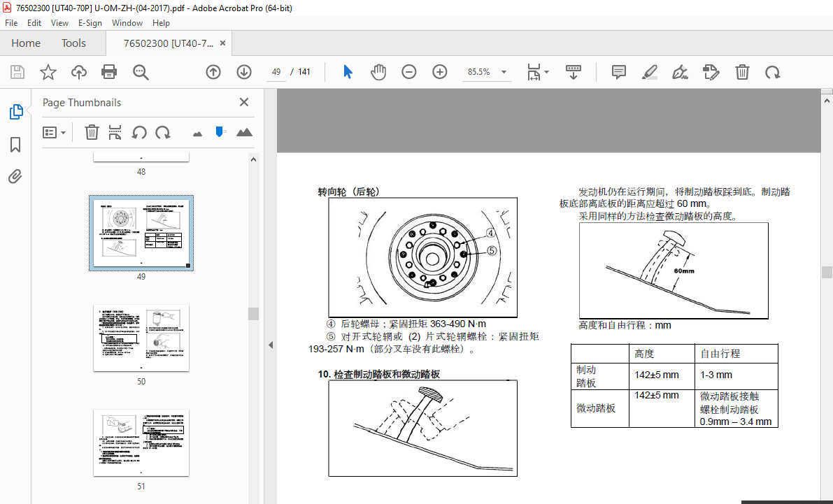Screen dimensions: 833x504
Task: Open the Bookmarks sidebar panel
Action: tap(15, 145)
